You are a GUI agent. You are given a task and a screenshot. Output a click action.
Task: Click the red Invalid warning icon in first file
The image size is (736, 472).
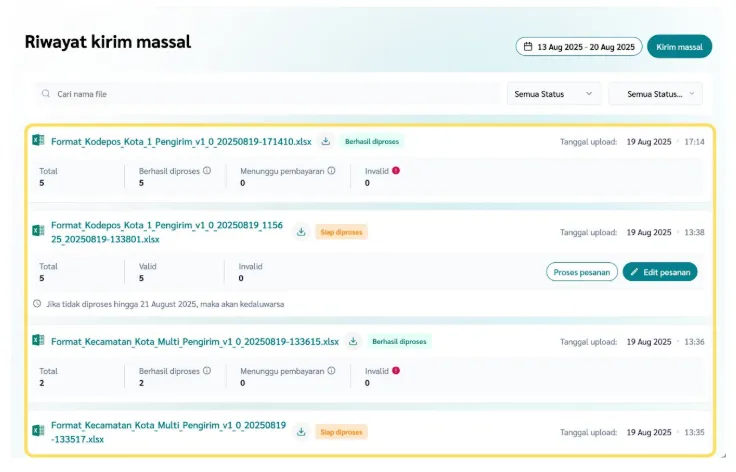pos(396,171)
